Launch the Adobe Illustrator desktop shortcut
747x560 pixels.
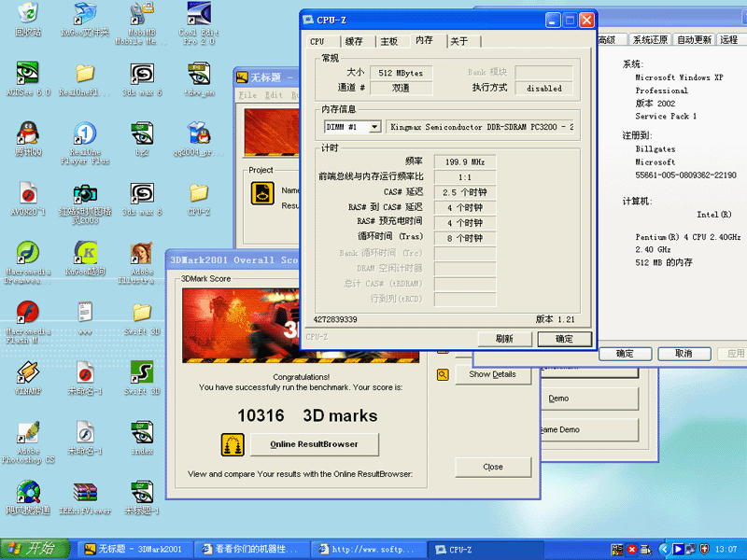click(x=142, y=262)
